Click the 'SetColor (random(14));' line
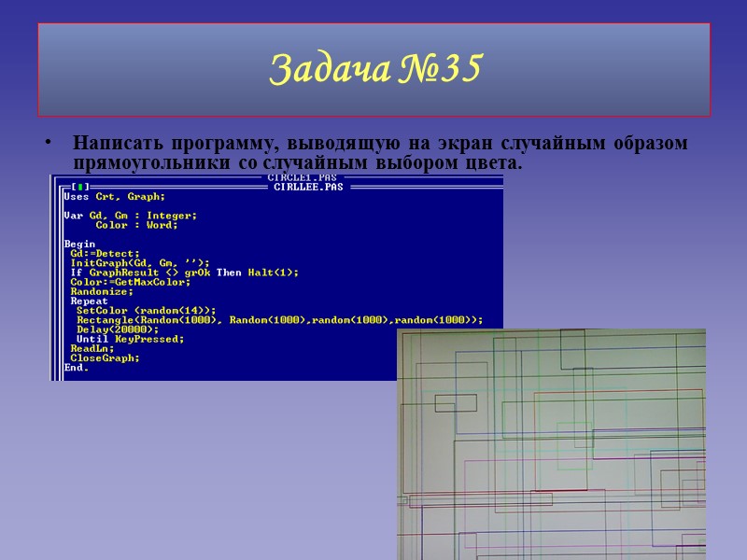This screenshot has height=560, width=747. [147, 311]
